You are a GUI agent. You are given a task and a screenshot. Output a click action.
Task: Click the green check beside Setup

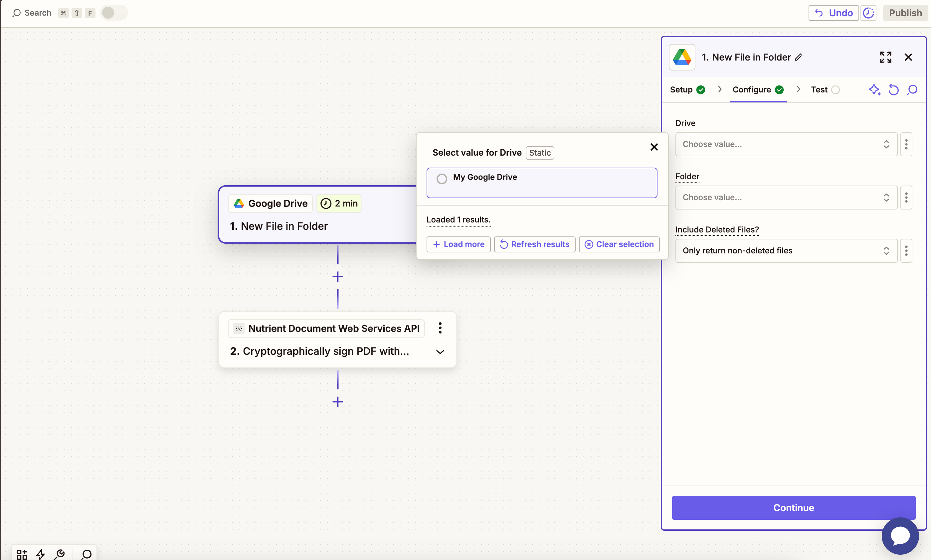click(x=701, y=90)
